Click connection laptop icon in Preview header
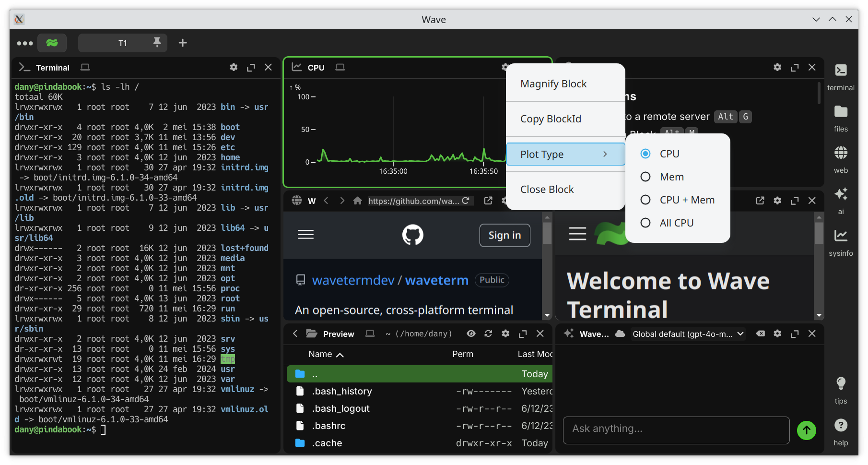This screenshot has height=465, width=868. pyautogui.click(x=370, y=334)
